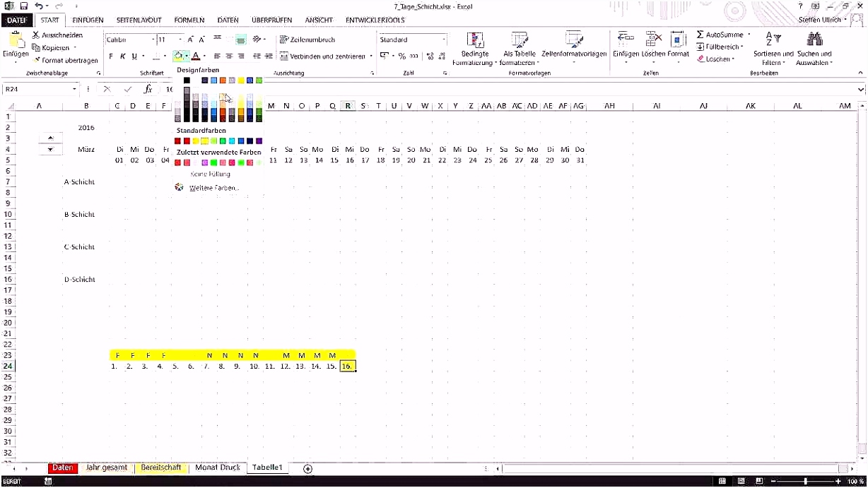Image resolution: width=868 pixels, height=488 pixels.
Task: Open the font size dropdown
Action: point(180,40)
